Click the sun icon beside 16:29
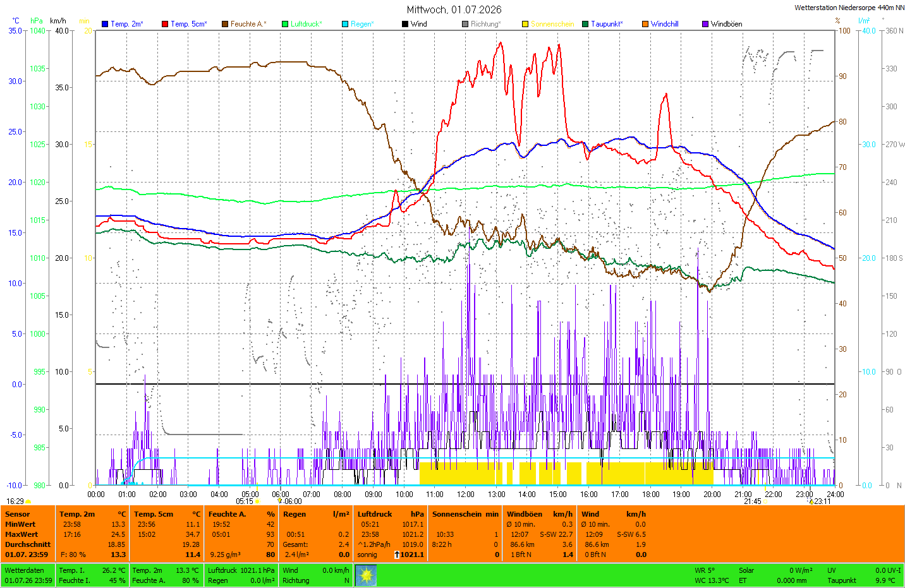This screenshot has height=588, width=905. click(x=28, y=501)
